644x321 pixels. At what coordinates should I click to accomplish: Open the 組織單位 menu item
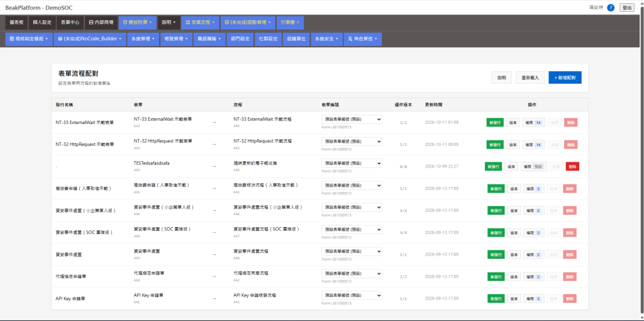296,39
